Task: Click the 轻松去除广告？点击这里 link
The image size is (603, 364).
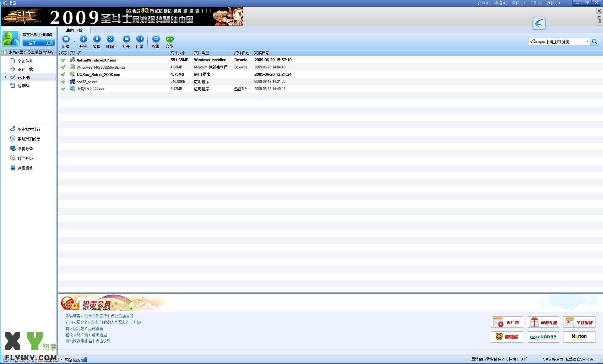Action: pyautogui.click(x=86, y=335)
